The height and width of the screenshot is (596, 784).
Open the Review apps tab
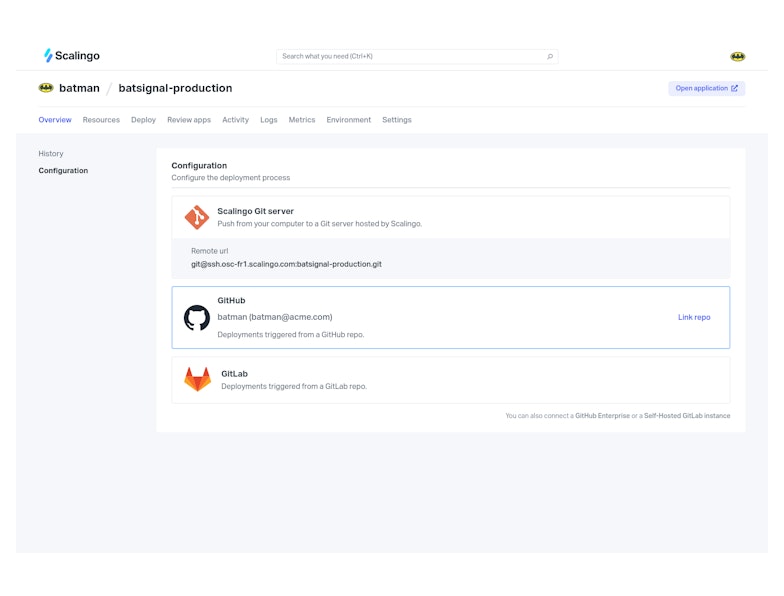pyautogui.click(x=189, y=120)
